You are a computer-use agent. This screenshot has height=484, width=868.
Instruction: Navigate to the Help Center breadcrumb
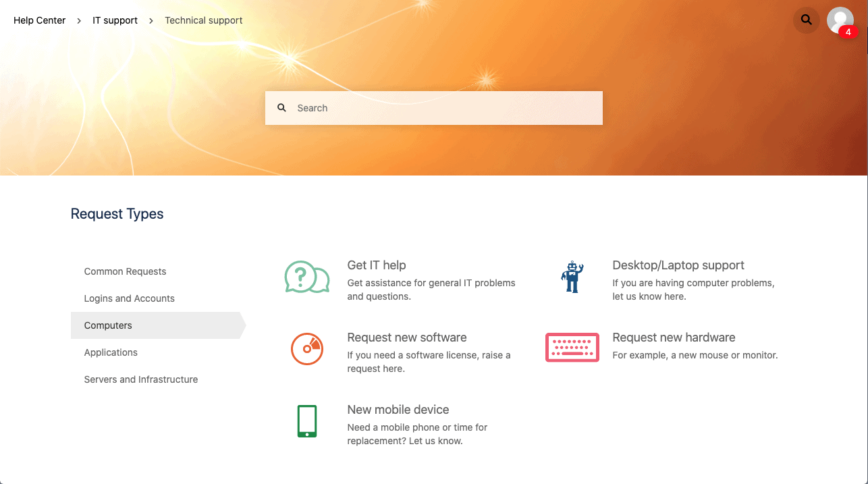(x=39, y=20)
